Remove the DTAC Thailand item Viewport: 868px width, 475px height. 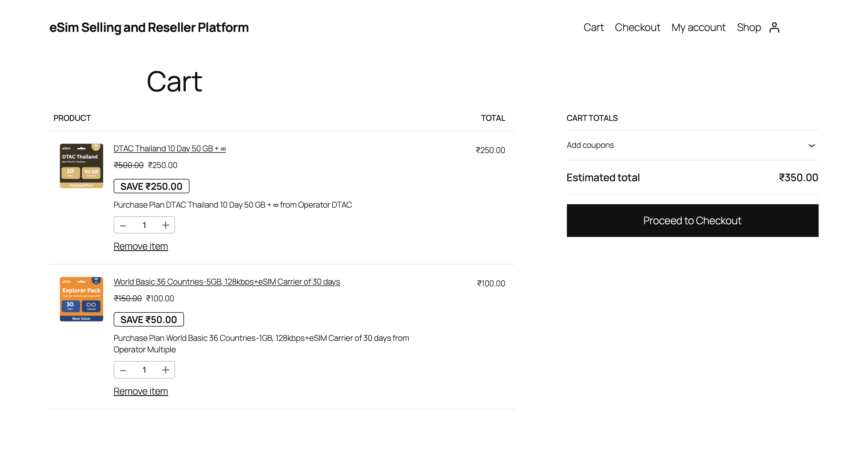point(141,246)
